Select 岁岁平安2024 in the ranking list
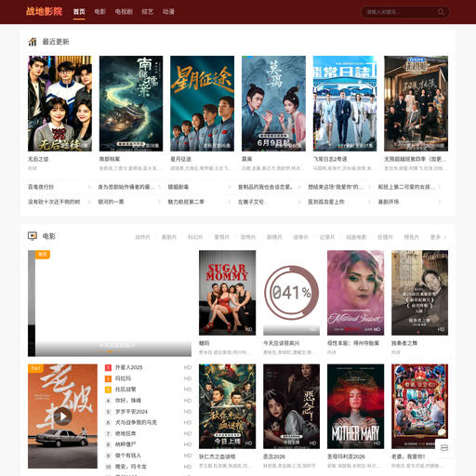The width and height of the screenshot is (476, 476). tap(131, 412)
